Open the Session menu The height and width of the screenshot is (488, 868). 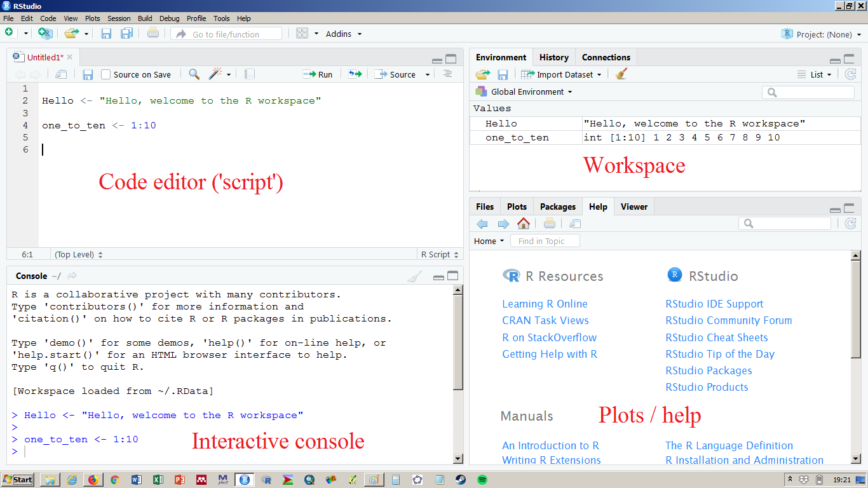119,18
